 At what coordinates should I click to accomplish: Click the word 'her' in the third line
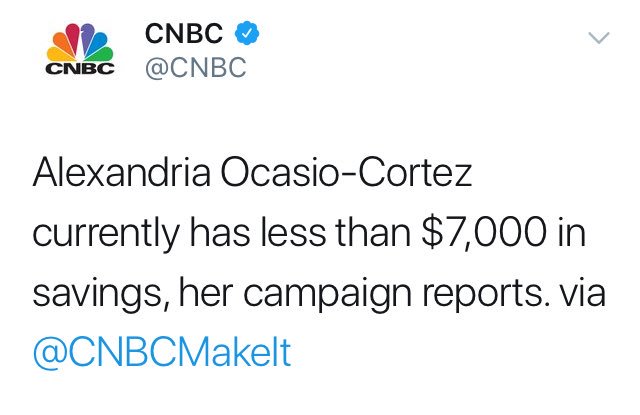pos(206,292)
